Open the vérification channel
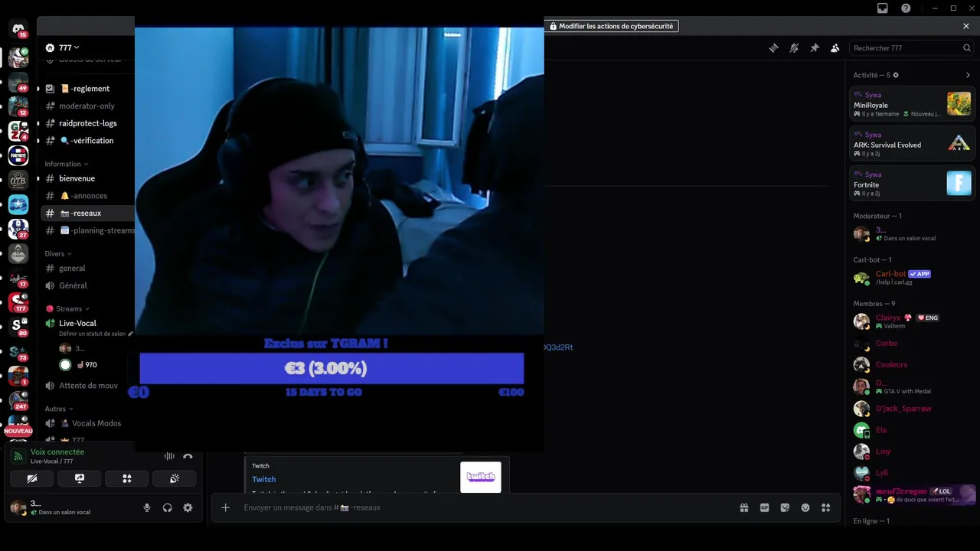Image resolution: width=980 pixels, height=551 pixels. (87, 141)
